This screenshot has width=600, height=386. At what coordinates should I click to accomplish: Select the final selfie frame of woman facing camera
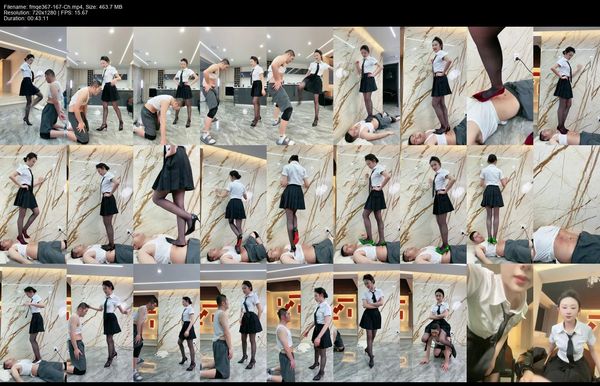(x=567, y=322)
